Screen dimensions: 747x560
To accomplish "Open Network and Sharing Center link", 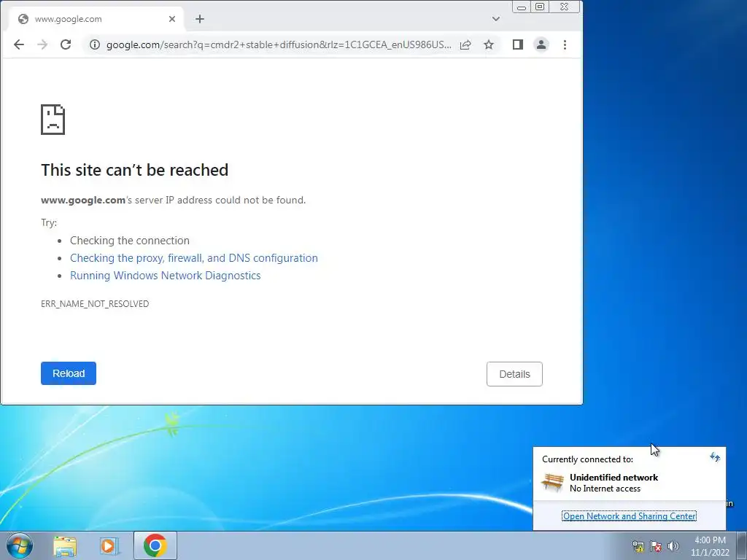I will click(x=630, y=516).
